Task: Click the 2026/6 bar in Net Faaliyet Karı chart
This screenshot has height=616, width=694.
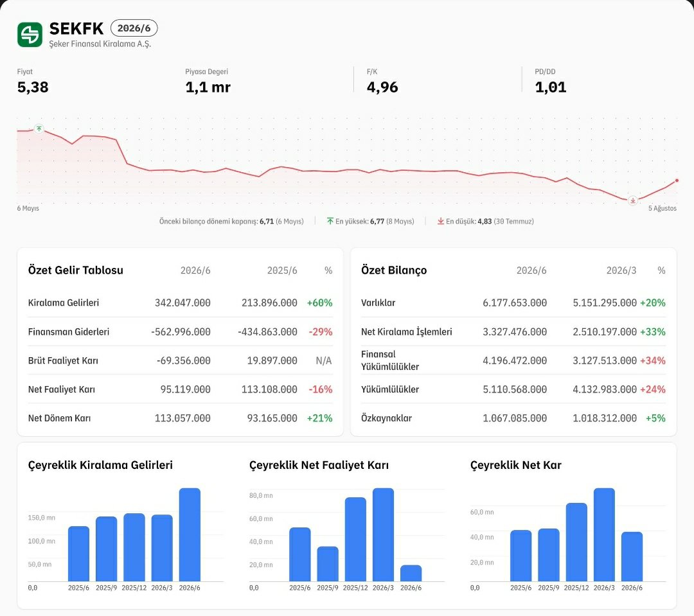Action: (411, 573)
